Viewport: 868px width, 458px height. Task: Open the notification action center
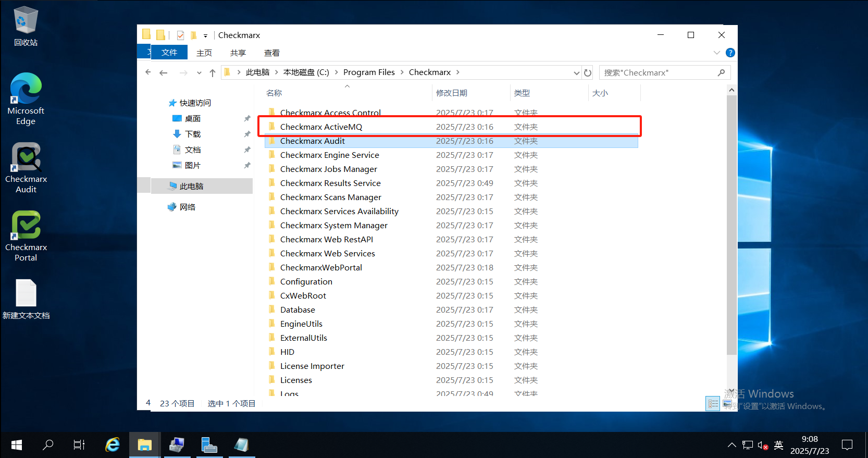tap(847, 445)
